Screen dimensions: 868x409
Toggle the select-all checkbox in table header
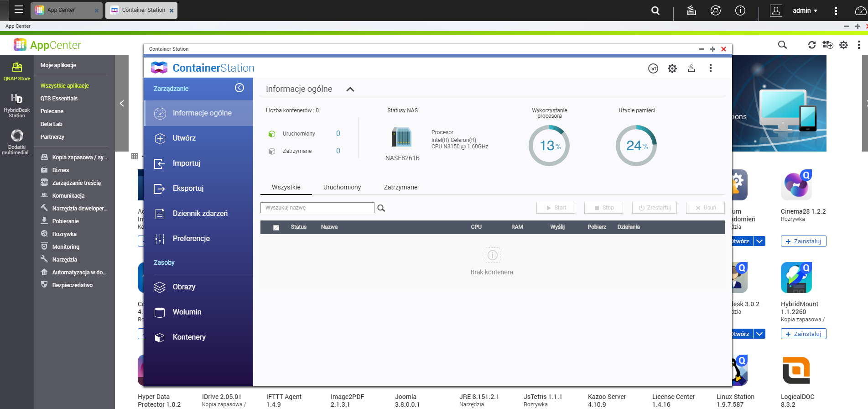pyautogui.click(x=276, y=227)
